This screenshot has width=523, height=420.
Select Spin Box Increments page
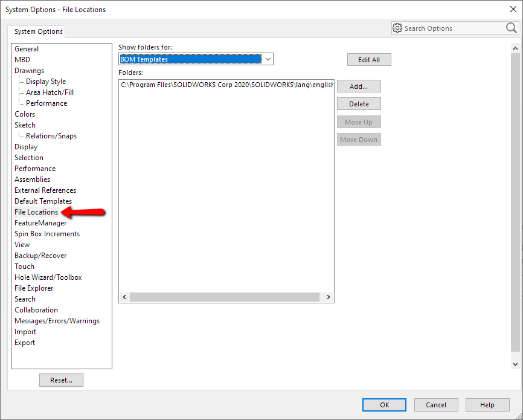pyautogui.click(x=47, y=234)
